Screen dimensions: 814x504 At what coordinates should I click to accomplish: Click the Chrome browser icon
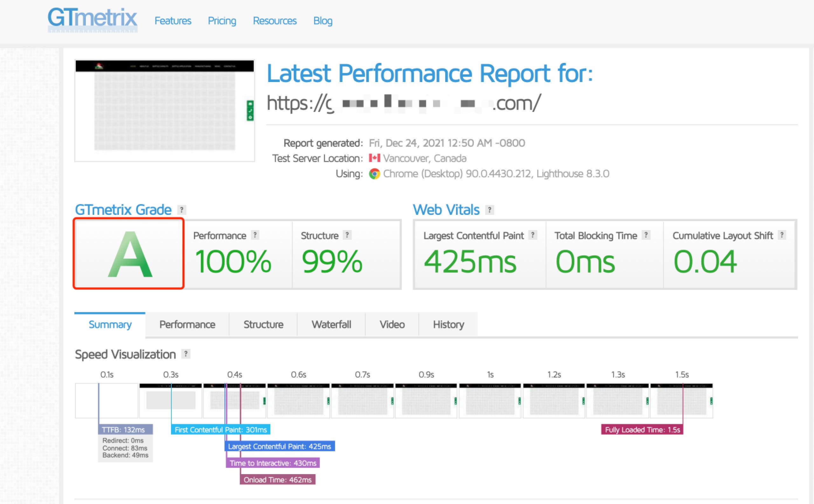click(x=375, y=174)
